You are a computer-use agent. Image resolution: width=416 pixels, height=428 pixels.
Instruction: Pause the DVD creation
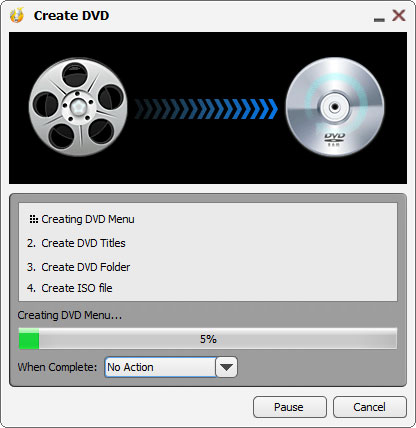point(290,407)
